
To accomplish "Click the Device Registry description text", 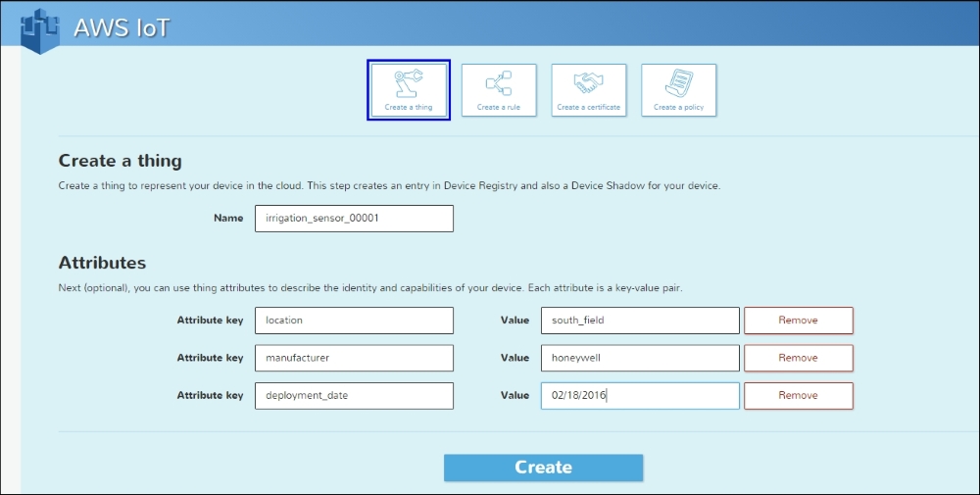I will tap(389, 185).
